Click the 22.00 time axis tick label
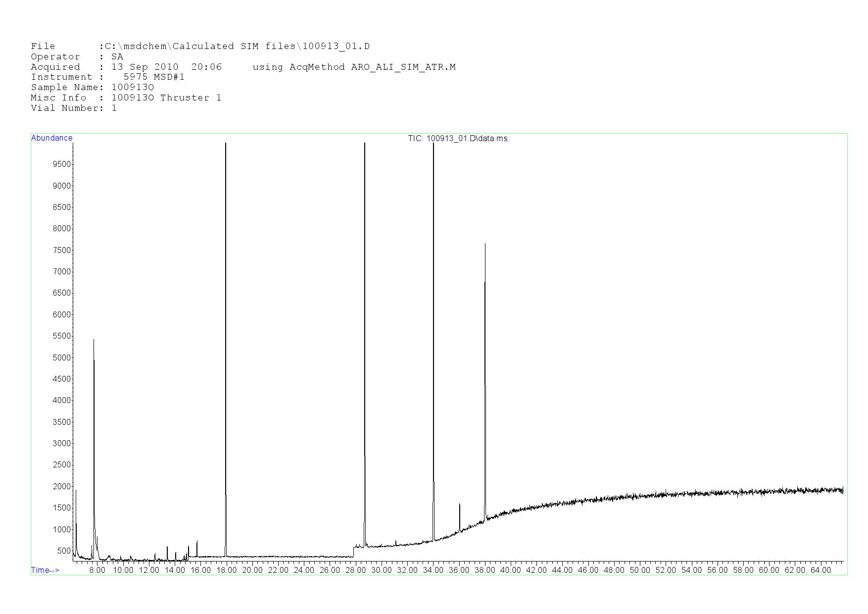 pyautogui.click(x=278, y=570)
